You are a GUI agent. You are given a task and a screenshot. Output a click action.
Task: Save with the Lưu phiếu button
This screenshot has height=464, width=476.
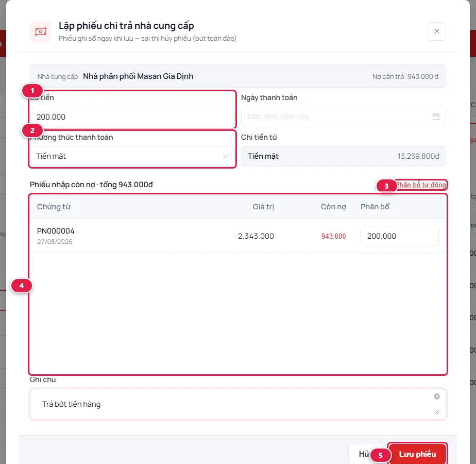(x=417, y=454)
